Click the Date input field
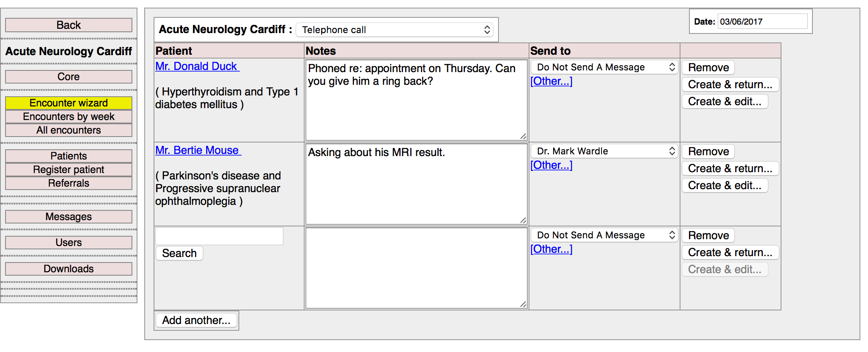The width and height of the screenshot is (868, 352). click(x=762, y=22)
